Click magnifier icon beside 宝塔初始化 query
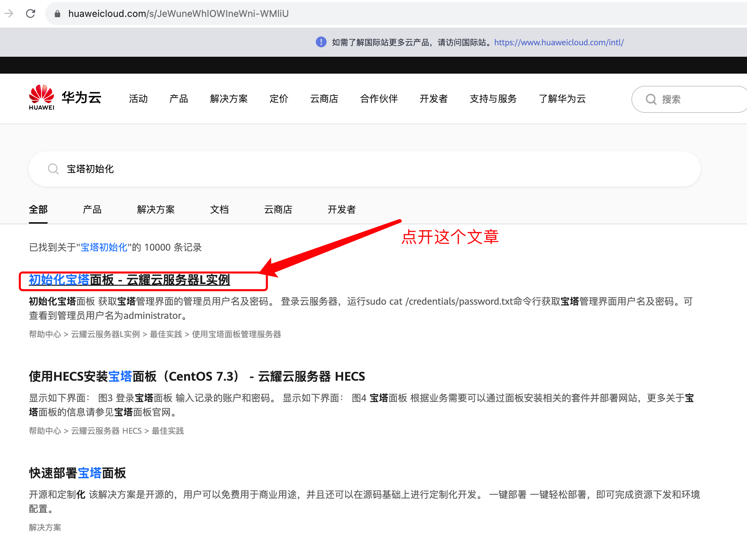Screen dimensions: 747x560 click(53, 169)
